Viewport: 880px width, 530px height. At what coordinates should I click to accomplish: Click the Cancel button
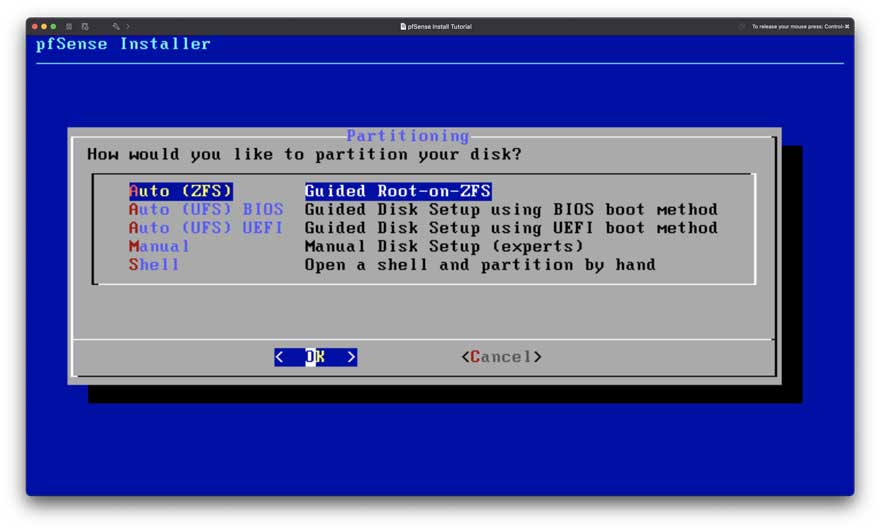point(501,357)
